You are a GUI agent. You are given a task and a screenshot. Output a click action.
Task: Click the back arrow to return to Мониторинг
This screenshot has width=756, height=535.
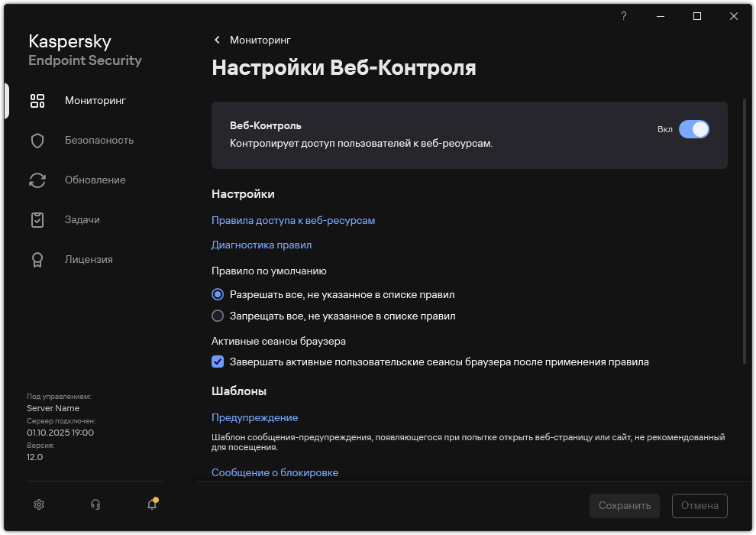(x=216, y=40)
